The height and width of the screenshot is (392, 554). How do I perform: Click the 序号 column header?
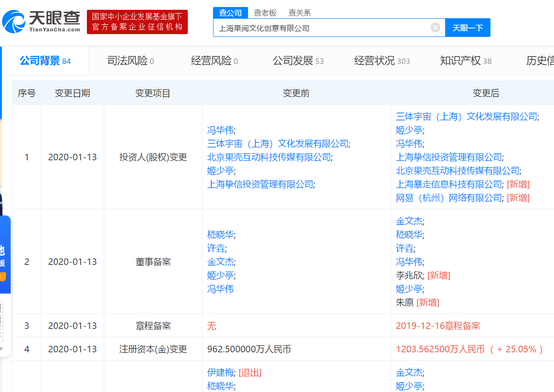[27, 93]
